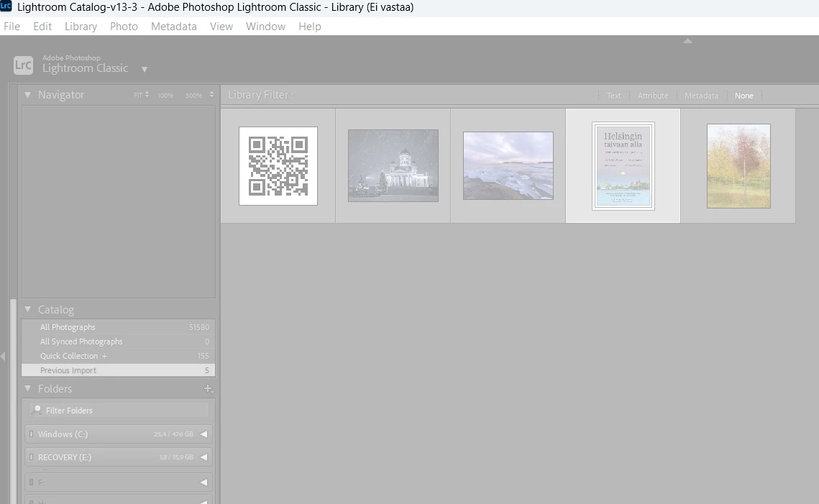Click into the Filter Folders search field

[x=119, y=410]
